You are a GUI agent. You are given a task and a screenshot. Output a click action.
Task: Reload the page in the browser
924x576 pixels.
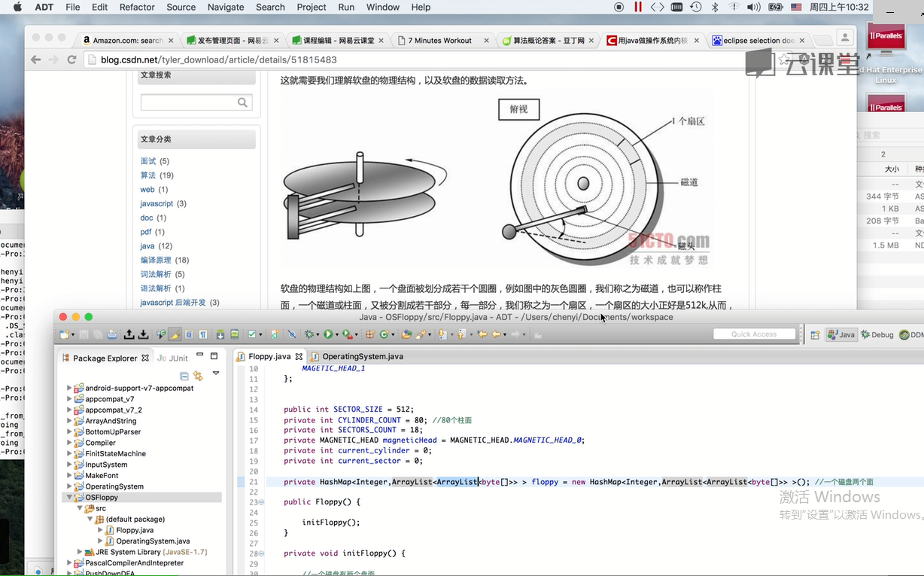(x=72, y=59)
